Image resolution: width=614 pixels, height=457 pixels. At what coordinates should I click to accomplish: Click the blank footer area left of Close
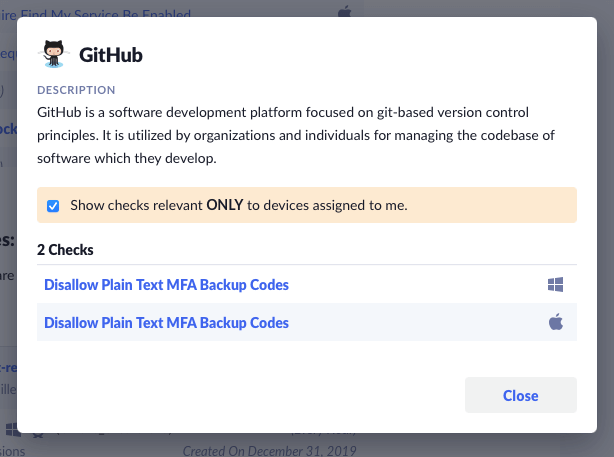point(250,395)
